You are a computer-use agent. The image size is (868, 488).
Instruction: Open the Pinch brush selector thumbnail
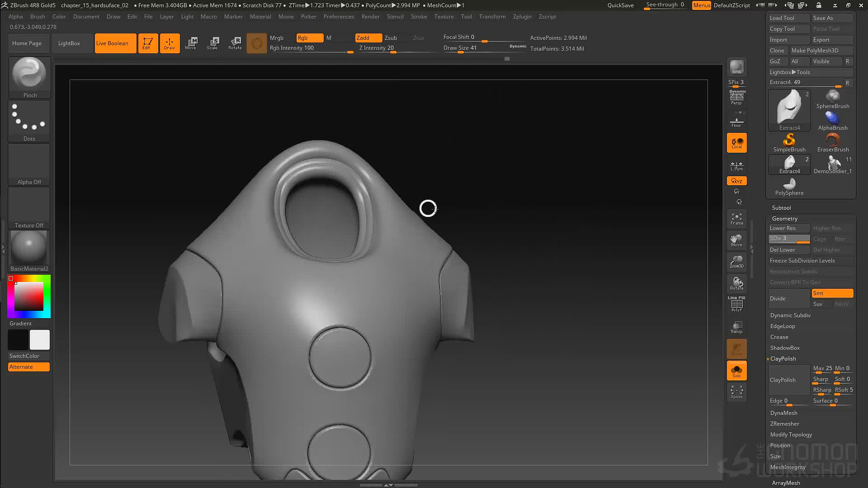(29, 77)
